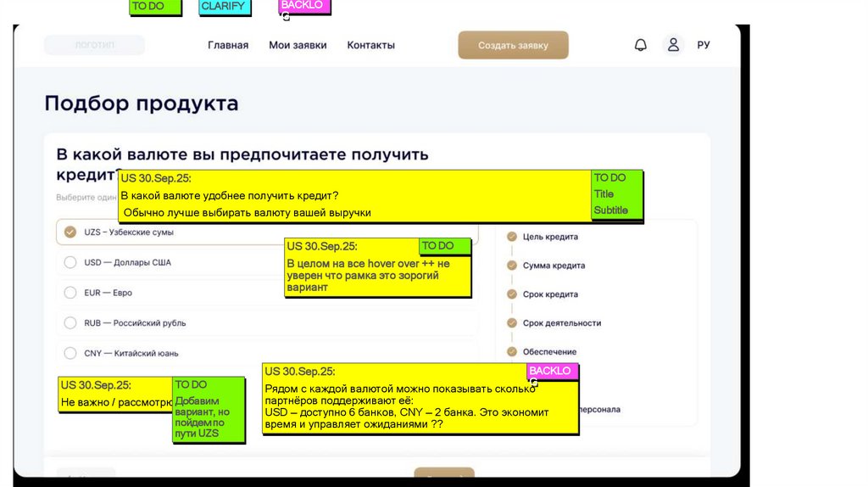Click the cyan CLARIFY tag above the header
This screenshot has width=868, height=487.
(224, 7)
